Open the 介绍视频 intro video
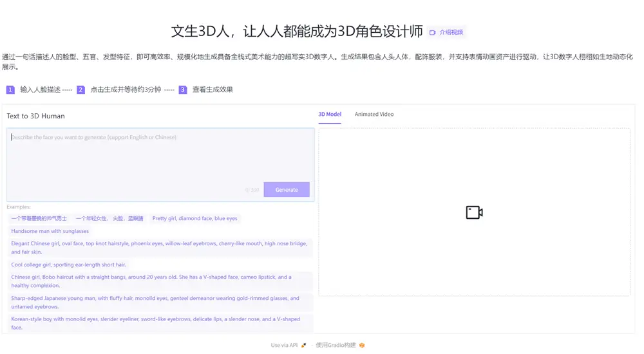Image resolution: width=644 pixels, height=354 pixels. (450, 32)
